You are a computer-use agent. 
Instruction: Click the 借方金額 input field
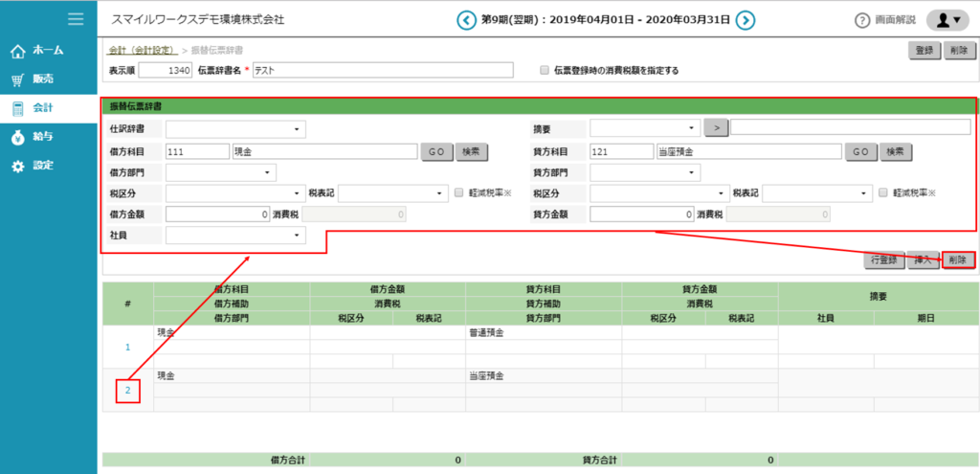(218, 214)
